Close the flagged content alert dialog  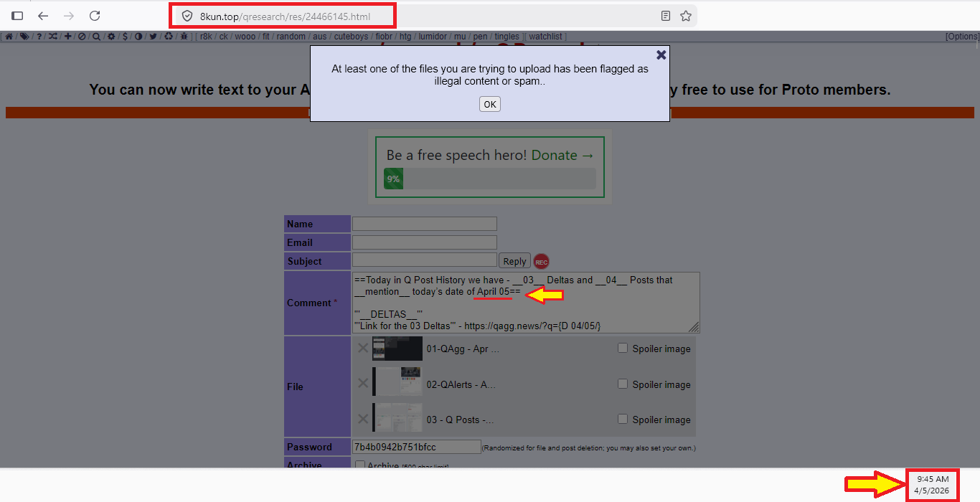[661, 55]
